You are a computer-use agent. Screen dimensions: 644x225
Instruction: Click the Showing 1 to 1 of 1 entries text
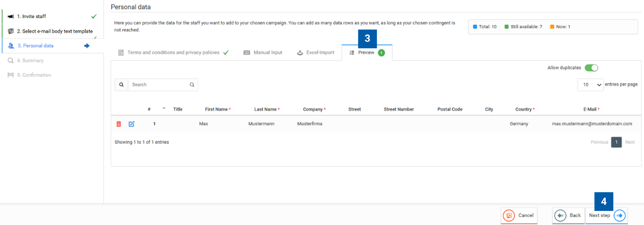142,142
